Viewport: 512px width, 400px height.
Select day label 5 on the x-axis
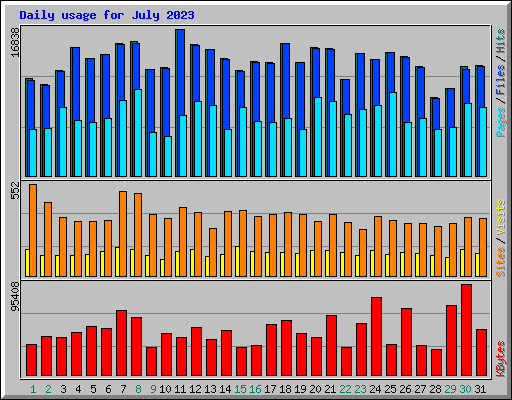coord(93,389)
